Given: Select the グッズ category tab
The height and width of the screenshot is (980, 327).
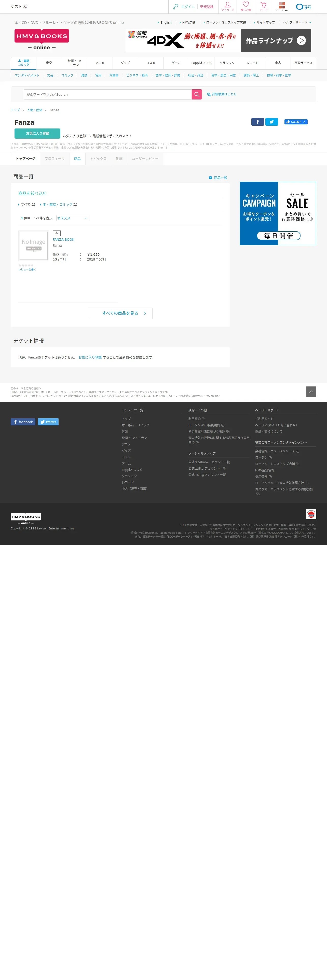Looking at the screenshot, I should 125,63.
